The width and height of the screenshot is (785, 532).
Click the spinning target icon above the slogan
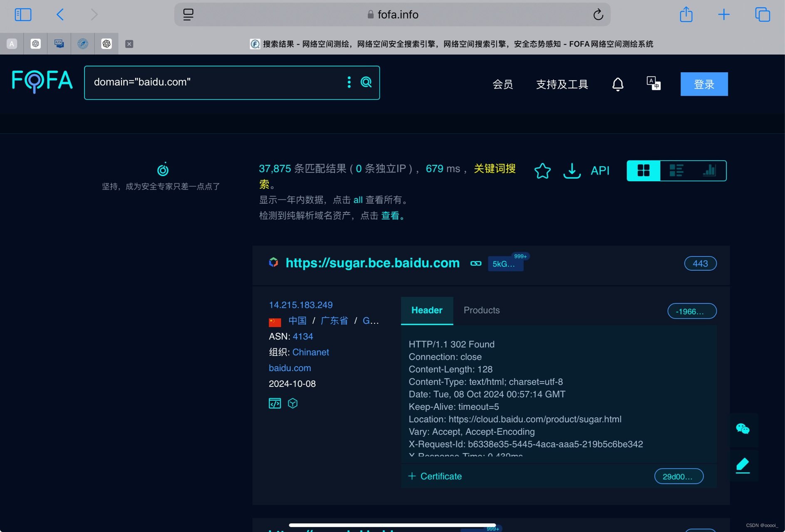pyautogui.click(x=163, y=169)
